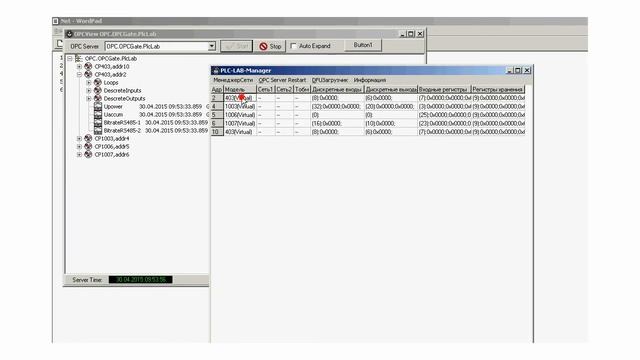
Task: Click the new document icon in WordPad
Action: (60, 44)
